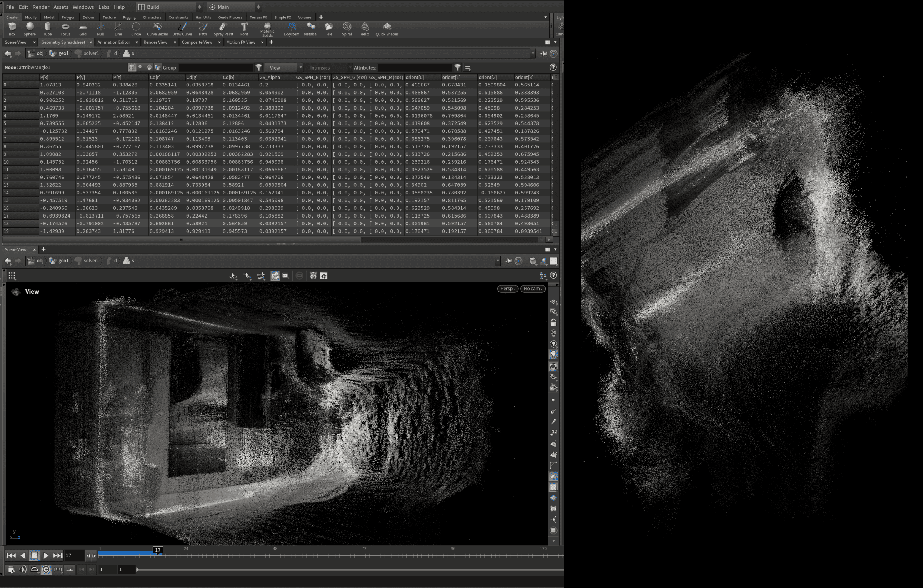Switch to the Render View tab
Screen dimensions: 923x588
[x=155, y=42]
